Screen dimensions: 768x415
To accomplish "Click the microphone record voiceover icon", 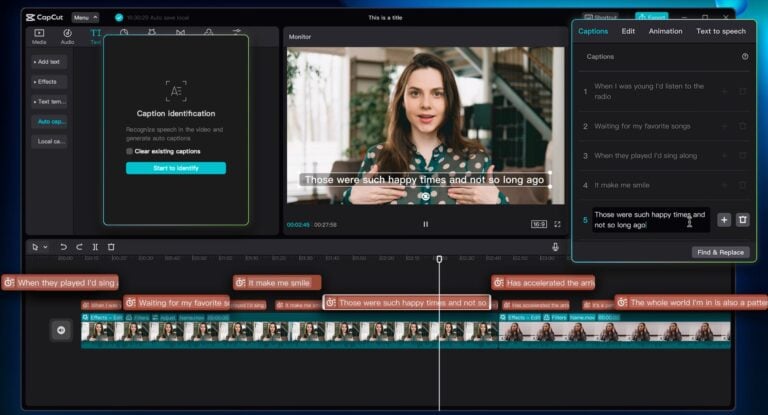I will [x=555, y=247].
